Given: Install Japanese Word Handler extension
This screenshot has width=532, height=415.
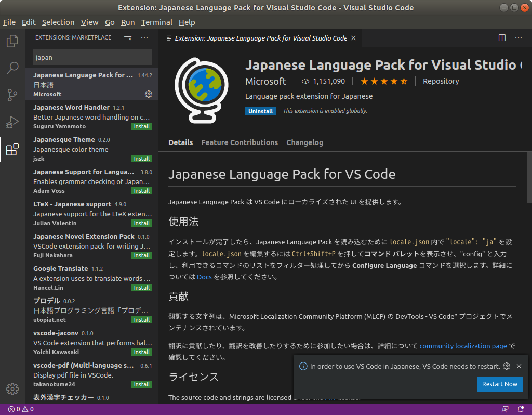Looking at the screenshot, I should pyautogui.click(x=141, y=126).
